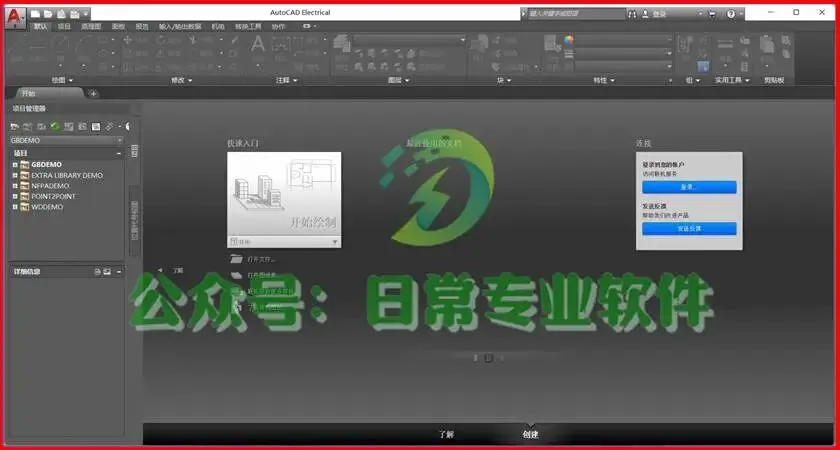
Task: Click the blue 发送反馈 button
Action: coord(689,229)
